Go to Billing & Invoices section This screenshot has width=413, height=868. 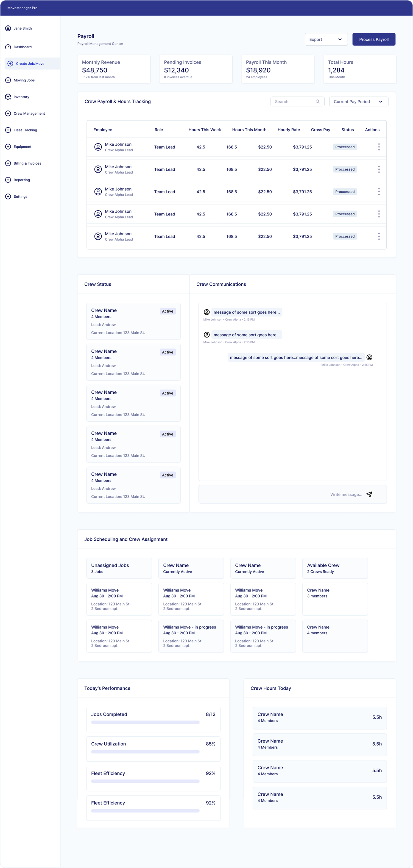(x=27, y=163)
